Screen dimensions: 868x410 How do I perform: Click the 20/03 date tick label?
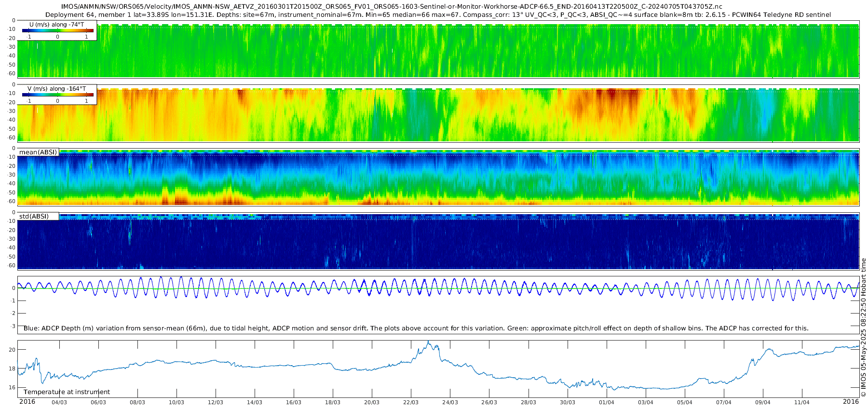pyautogui.click(x=372, y=402)
